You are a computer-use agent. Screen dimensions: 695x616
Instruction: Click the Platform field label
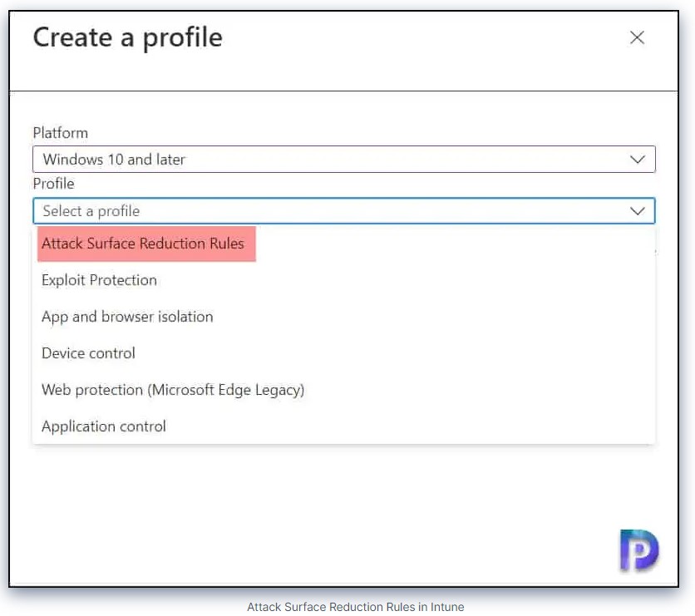tap(60, 133)
